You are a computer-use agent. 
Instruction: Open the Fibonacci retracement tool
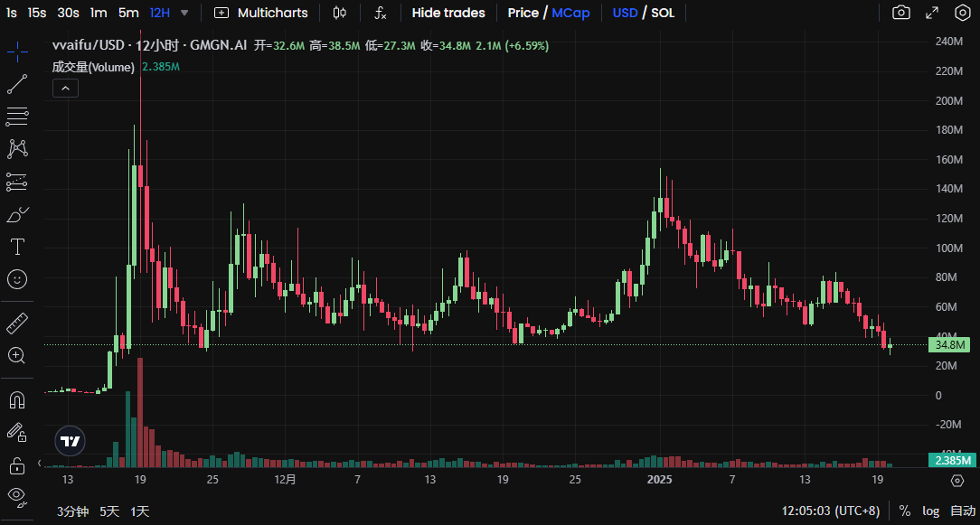pyautogui.click(x=17, y=117)
